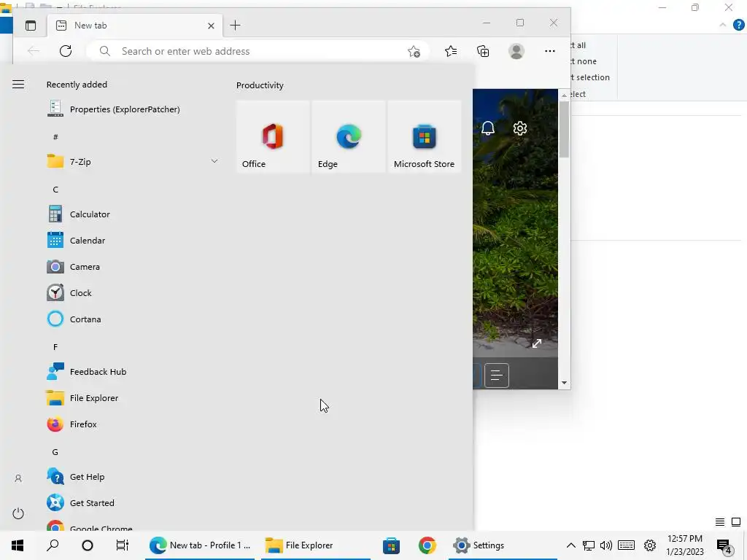Screen dimensions: 747x560
Task: Open the Action Center notifications
Action: [x=724, y=546]
